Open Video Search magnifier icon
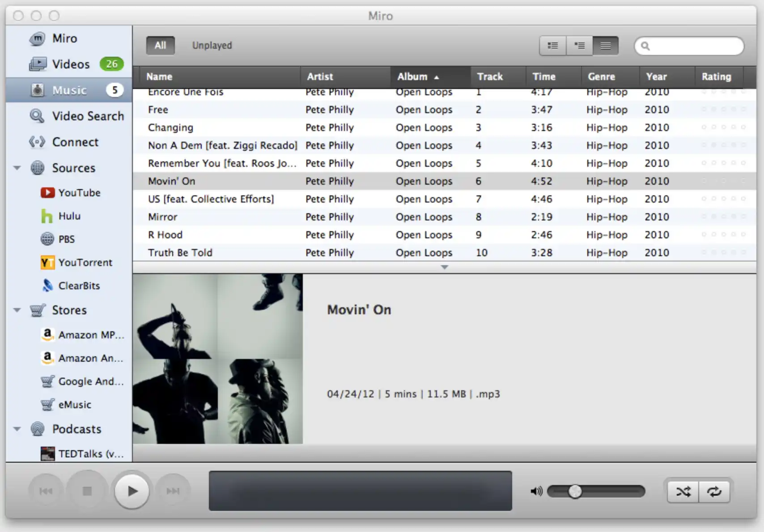The width and height of the screenshot is (764, 532). (x=37, y=116)
